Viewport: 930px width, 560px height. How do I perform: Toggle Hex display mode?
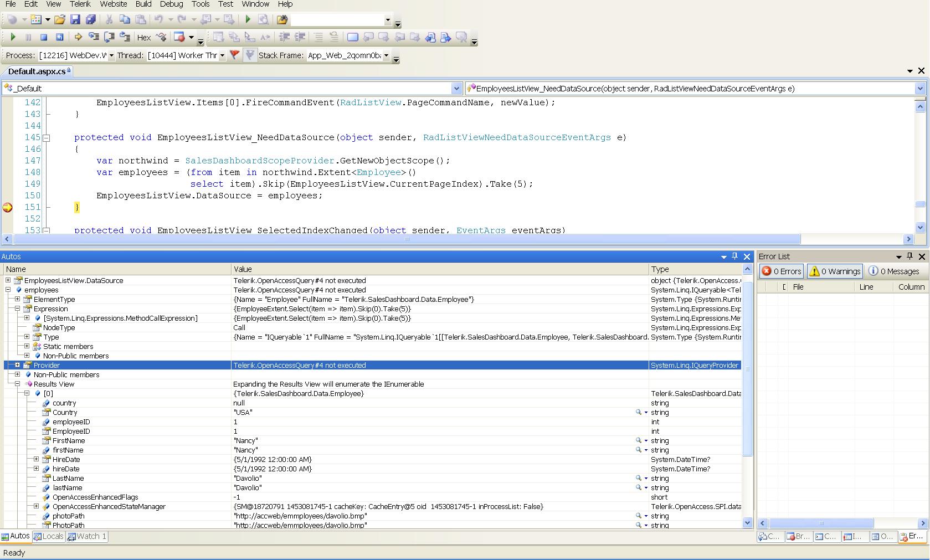point(144,38)
